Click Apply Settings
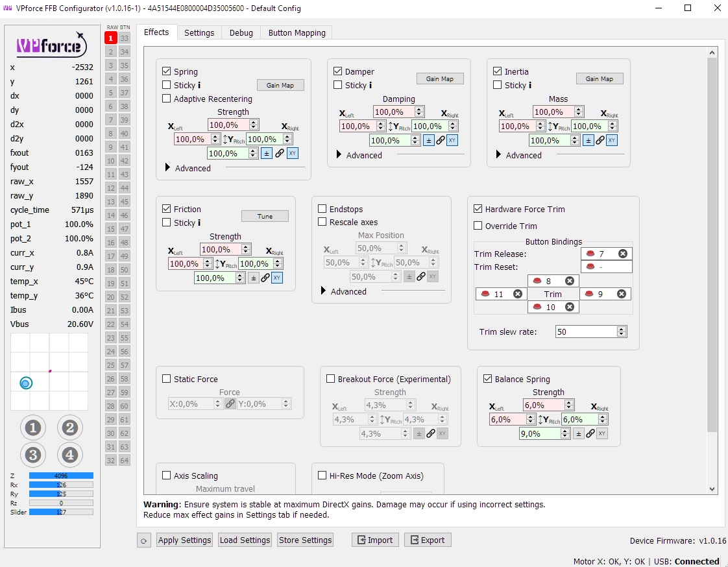728x567 pixels. [x=185, y=540]
